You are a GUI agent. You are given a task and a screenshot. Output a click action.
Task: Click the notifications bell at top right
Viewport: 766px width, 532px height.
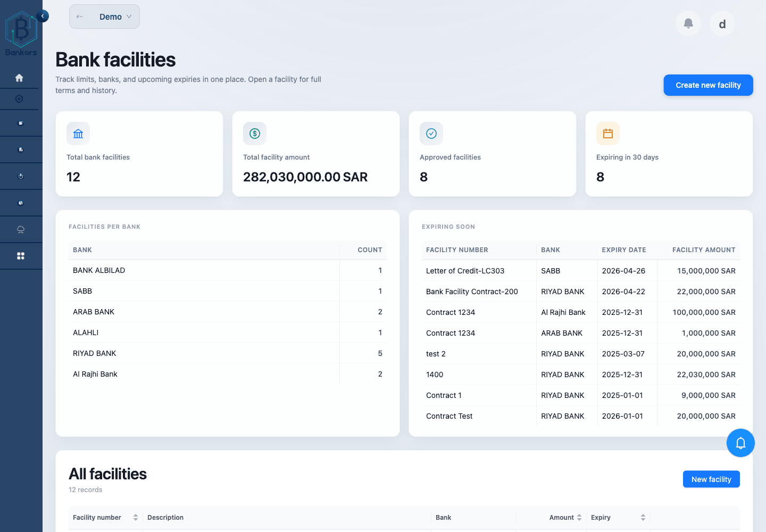point(688,23)
